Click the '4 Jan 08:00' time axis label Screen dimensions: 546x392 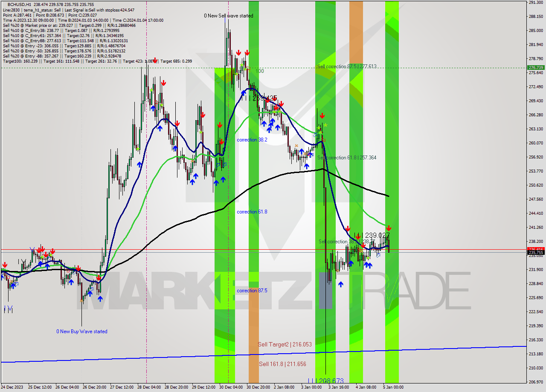pyautogui.click(x=366, y=387)
